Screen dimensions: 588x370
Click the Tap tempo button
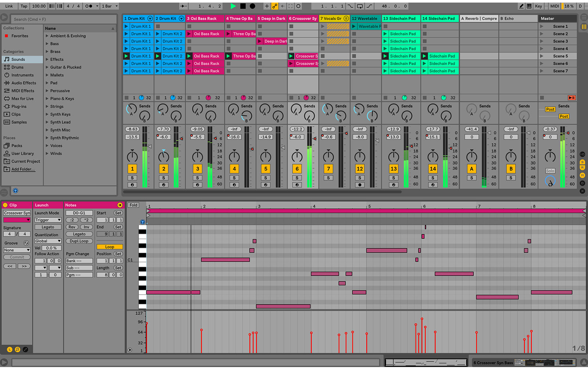24,6
